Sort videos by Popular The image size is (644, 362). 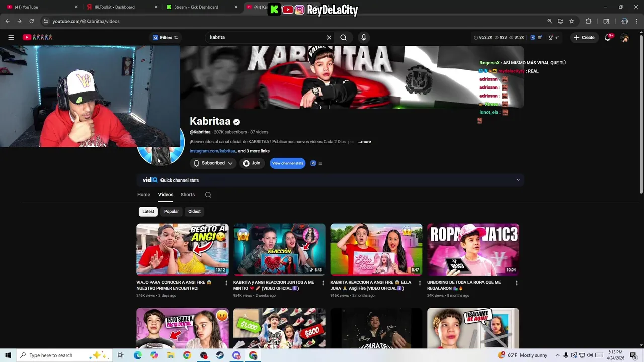point(171,212)
